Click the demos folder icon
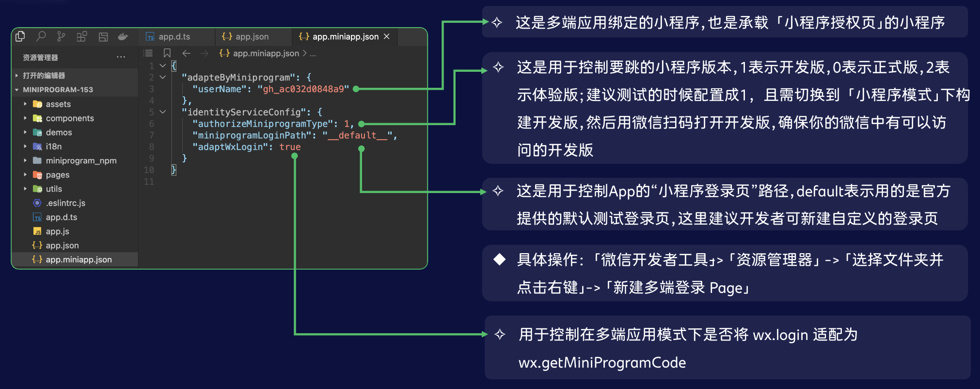The height and width of the screenshot is (389, 980). point(37,132)
